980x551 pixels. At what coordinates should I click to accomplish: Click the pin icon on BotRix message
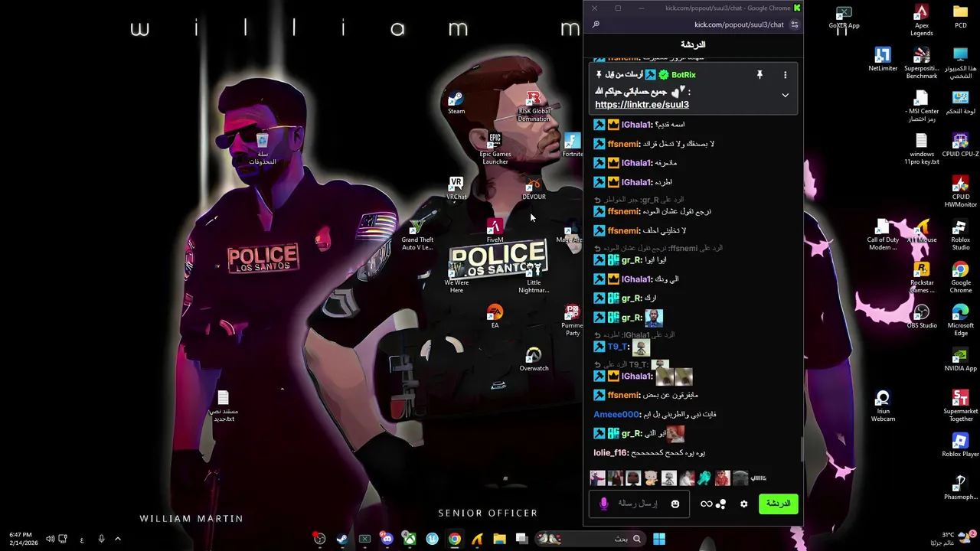(x=759, y=75)
